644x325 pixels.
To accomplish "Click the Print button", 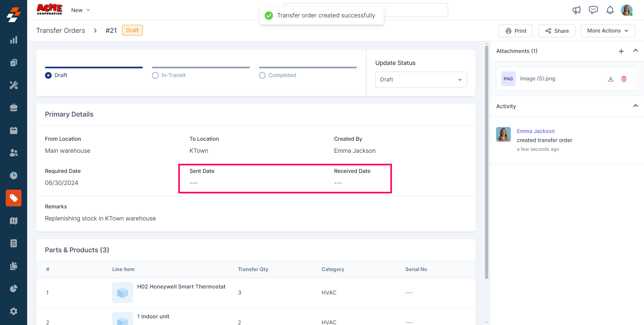I will coord(516,31).
